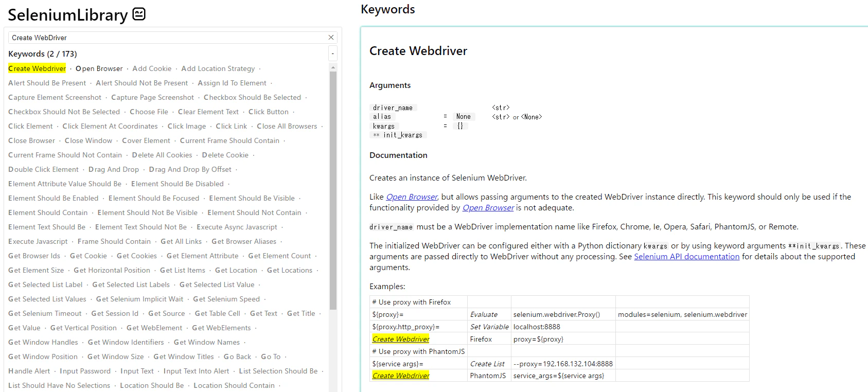Open Get Browser Aliases keyword

pos(244,241)
